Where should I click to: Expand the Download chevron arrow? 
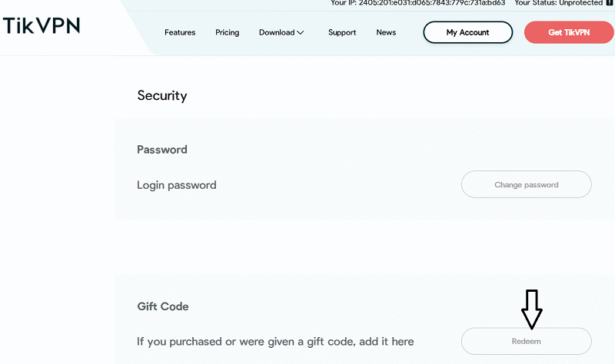coord(301,33)
